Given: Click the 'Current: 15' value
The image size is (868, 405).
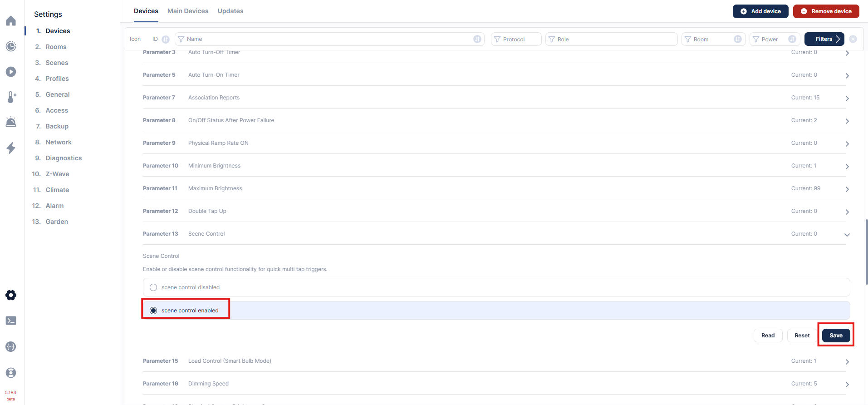Looking at the screenshot, I should 805,98.
